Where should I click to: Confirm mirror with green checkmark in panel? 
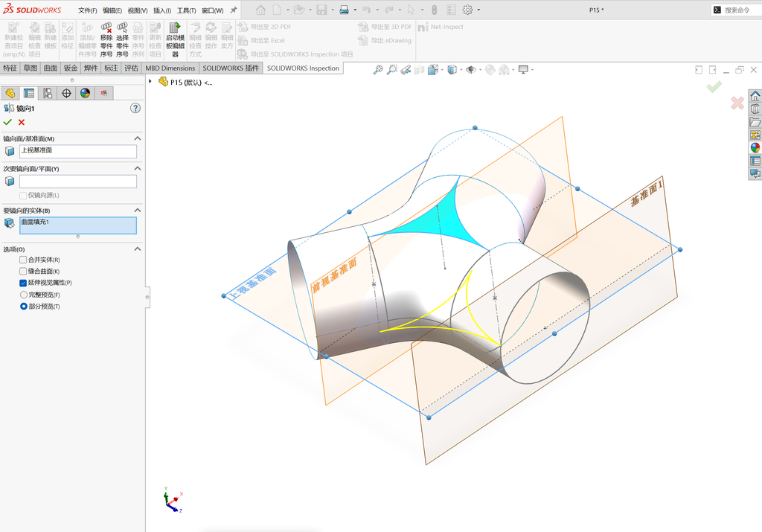click(7, 123)
